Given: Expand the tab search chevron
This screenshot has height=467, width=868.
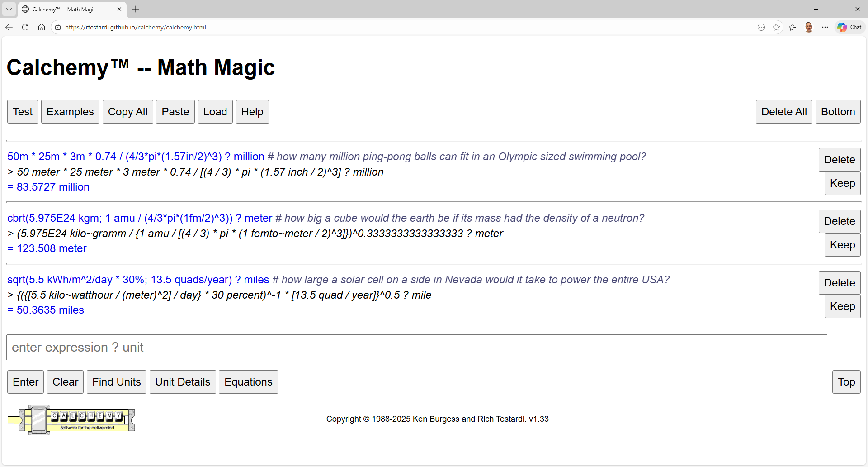Looking at the screenshot, I should tap(9, 9).
